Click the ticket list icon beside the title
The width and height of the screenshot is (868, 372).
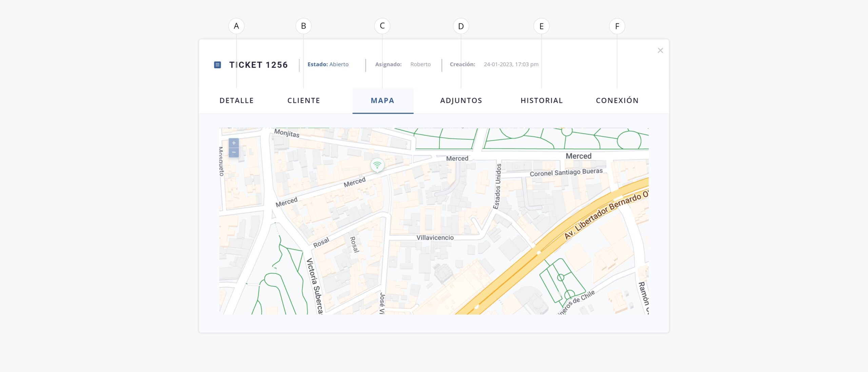pyautogui.click(x=218, y=65)
